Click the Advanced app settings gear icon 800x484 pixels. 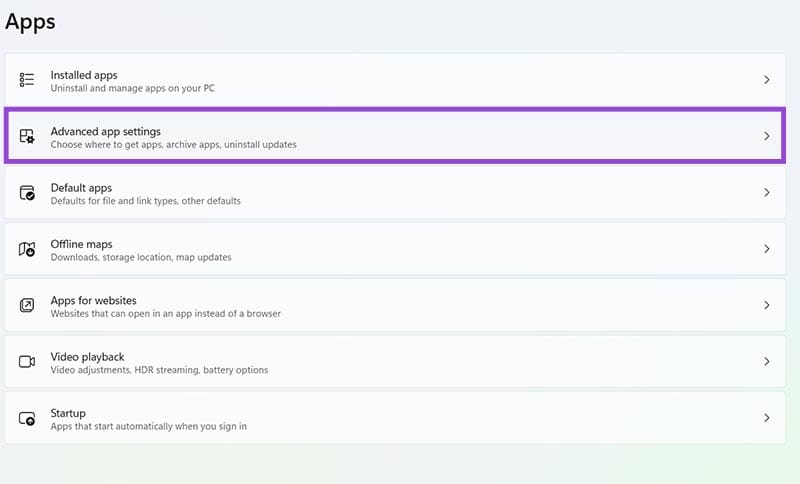pos(27,136)
